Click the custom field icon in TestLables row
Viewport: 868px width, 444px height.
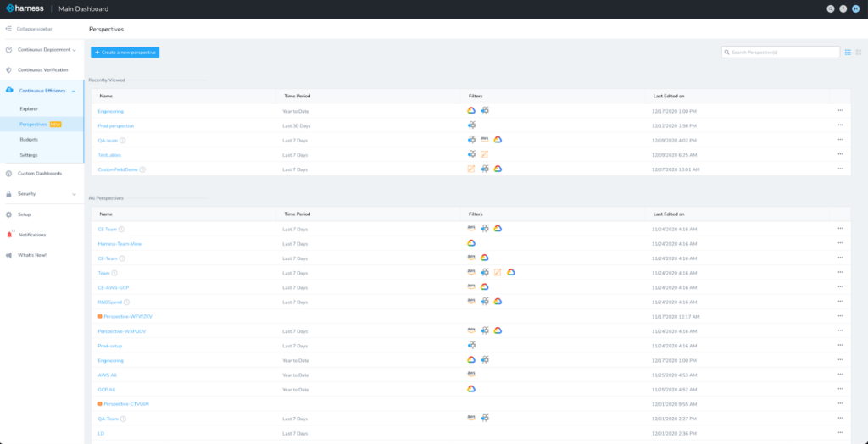(484, 154)
